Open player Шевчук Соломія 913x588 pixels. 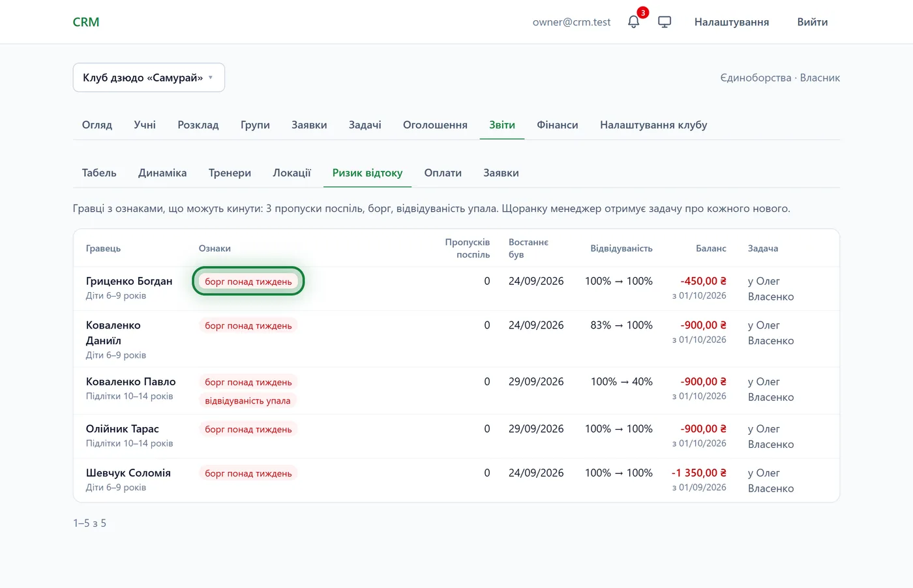click(x=128, y=473)
